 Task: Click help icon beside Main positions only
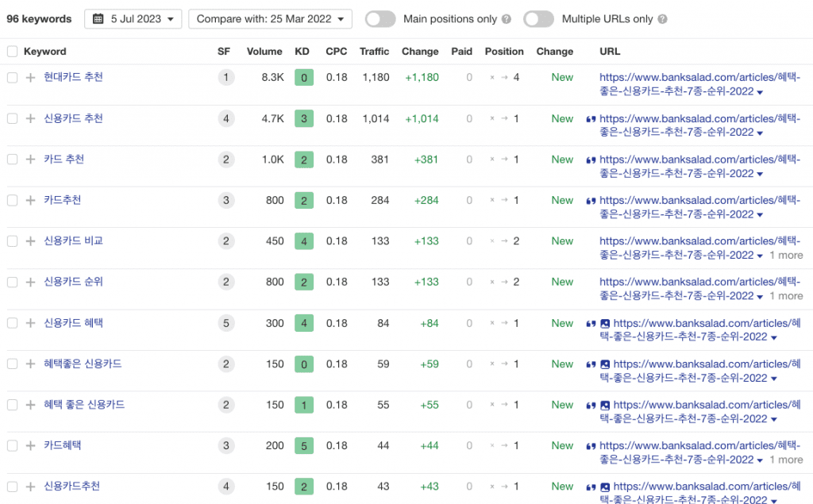coord(507,19)
